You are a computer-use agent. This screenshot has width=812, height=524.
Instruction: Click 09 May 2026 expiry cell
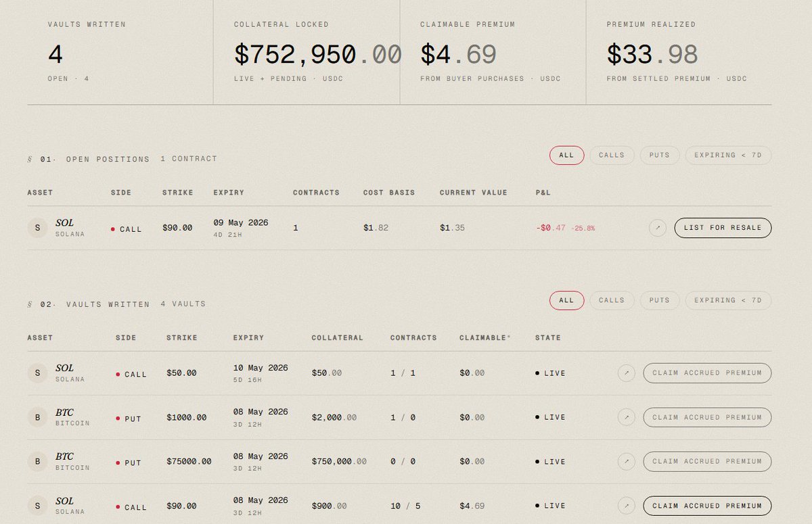241,228
